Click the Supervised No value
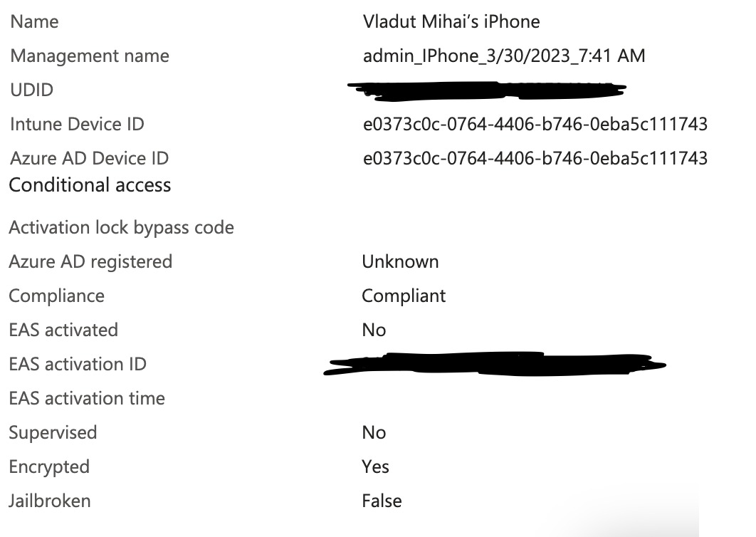The height and width of the screenshot is (537, 756). point(374,433)
